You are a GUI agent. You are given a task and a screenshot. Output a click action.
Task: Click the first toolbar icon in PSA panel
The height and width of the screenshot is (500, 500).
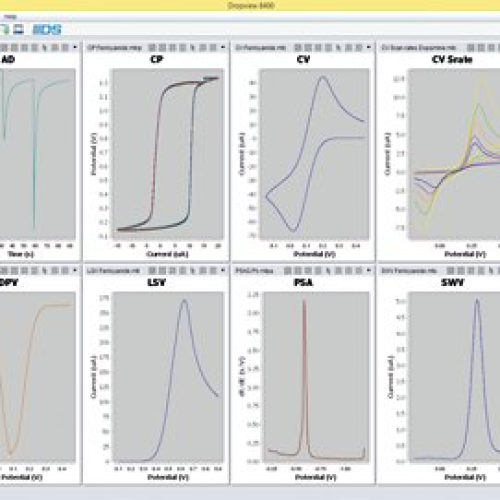point(288,270)
